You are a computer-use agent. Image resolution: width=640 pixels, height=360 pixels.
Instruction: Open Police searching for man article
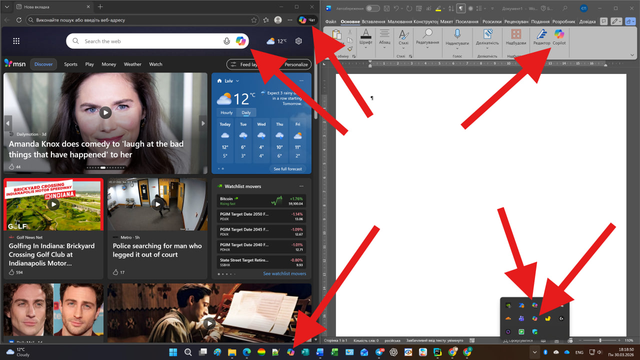point(157,250)
